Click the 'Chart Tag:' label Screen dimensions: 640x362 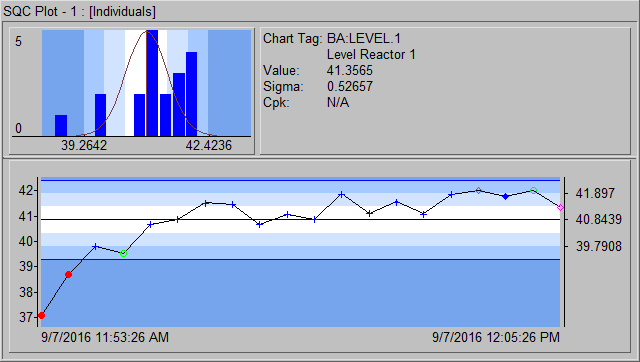click(x=293, y=38)
